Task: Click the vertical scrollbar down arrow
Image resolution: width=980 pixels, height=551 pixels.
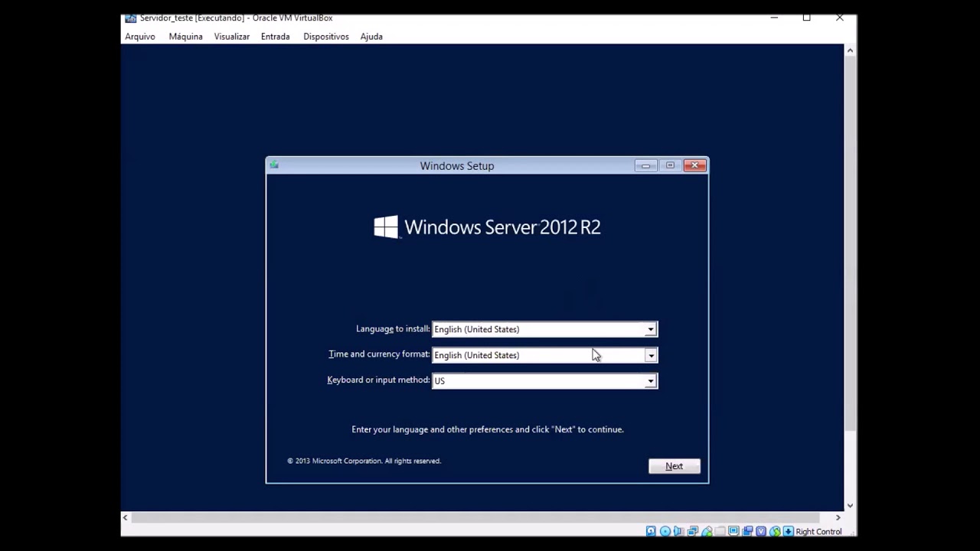Action: click(850, 506)
